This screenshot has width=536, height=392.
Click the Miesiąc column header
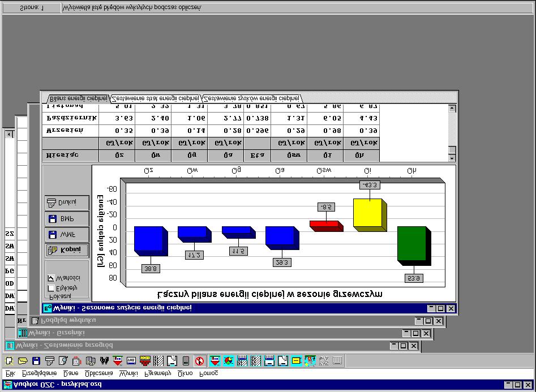pos(70,156)
